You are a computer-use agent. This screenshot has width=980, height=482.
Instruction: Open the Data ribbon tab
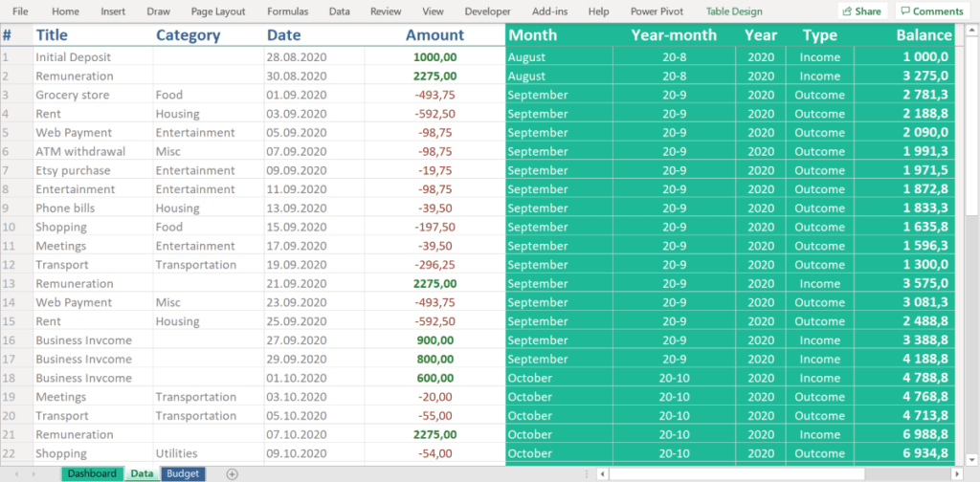(x=340, y=11)
